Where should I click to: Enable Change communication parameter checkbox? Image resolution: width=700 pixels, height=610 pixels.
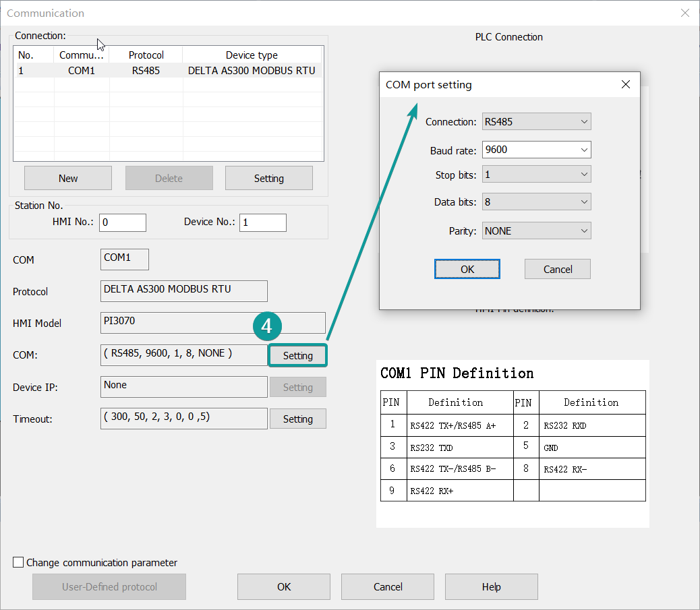(x=19, y=562)
